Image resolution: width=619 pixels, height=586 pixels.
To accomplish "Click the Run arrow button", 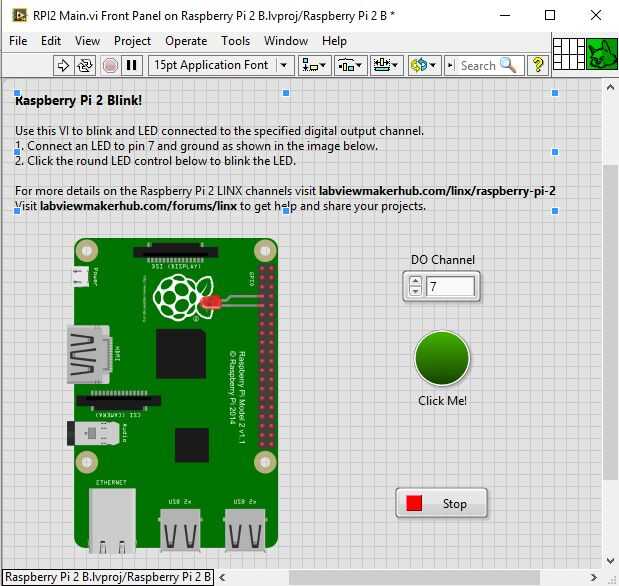I will pos(63,65).
